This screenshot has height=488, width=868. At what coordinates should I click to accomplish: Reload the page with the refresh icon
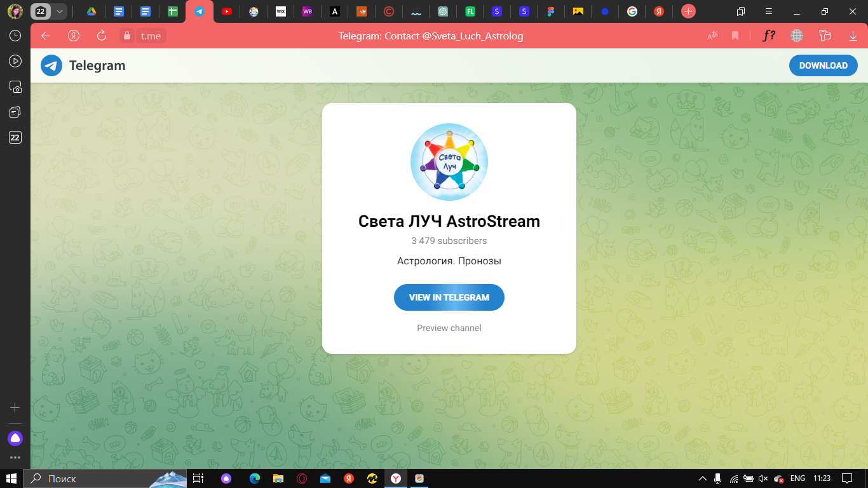(x=101, y=36)
